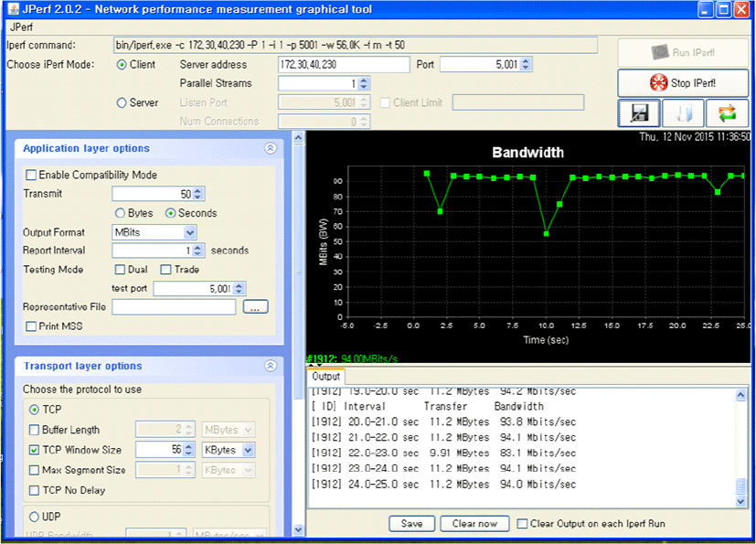Click the Parallel Streams stepper arrows
Image resolution: width=756 pixels, height=544 pixels.
click(x=364, y=83)
